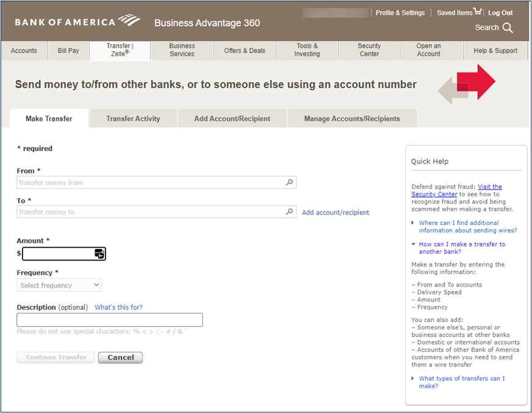Open the Accounts menu
Screen dimensions: 532x413
point(24,51)
